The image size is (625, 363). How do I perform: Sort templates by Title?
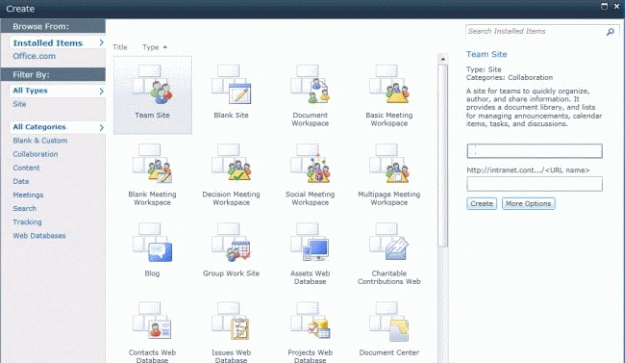(x=120, y=47)
